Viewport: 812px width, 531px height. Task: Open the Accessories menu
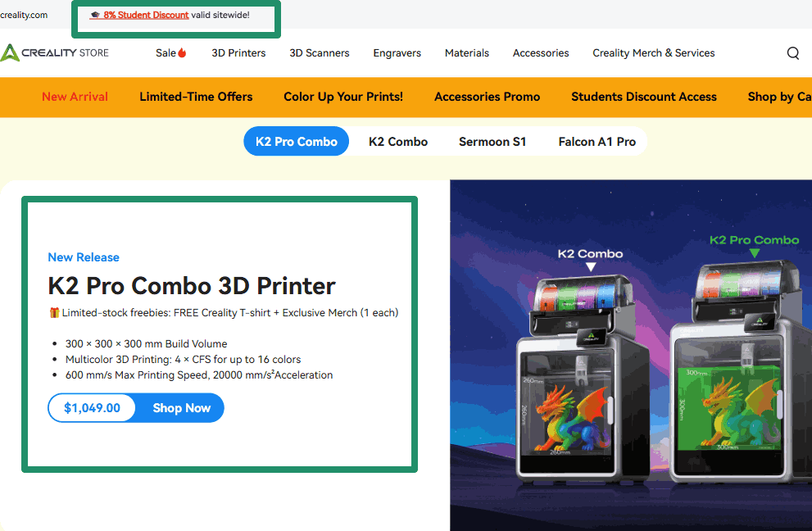(541, 52)
